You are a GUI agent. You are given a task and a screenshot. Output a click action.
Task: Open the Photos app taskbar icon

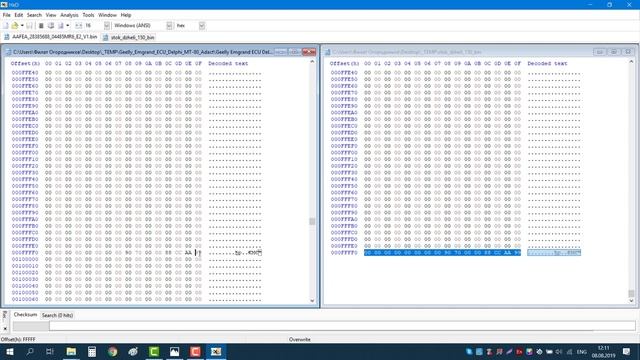[174, 351]
